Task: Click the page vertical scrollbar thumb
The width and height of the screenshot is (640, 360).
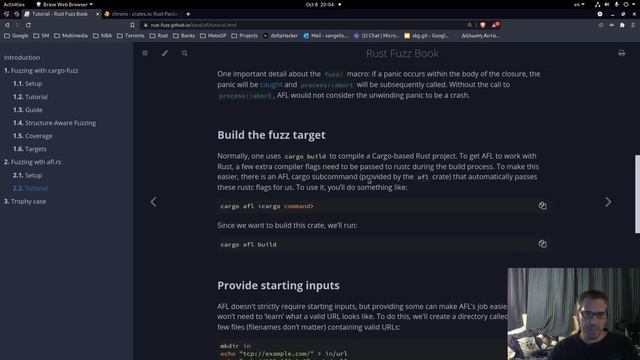Action: 637,194
